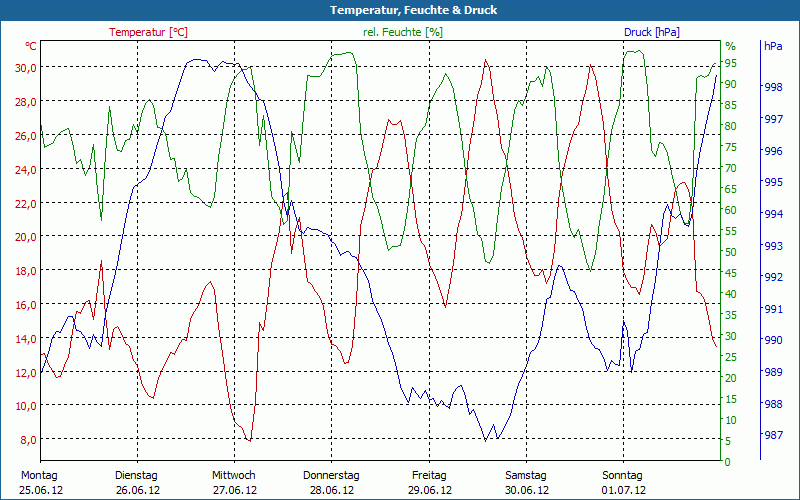Viewport: 800px width, 500px height.
Task: Click the '998' pressure axis value
Action: [x=773, y=87]
